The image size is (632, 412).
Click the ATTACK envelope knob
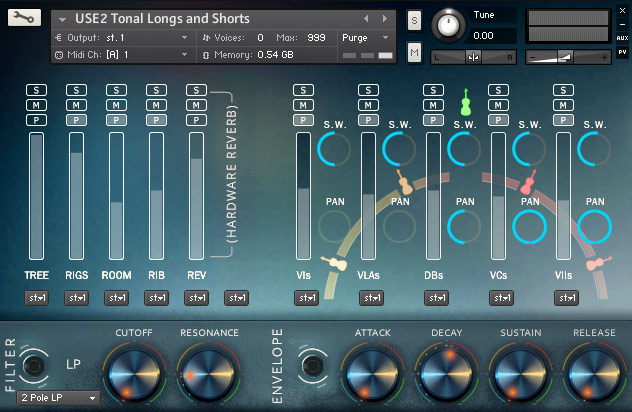pos(372,374)
